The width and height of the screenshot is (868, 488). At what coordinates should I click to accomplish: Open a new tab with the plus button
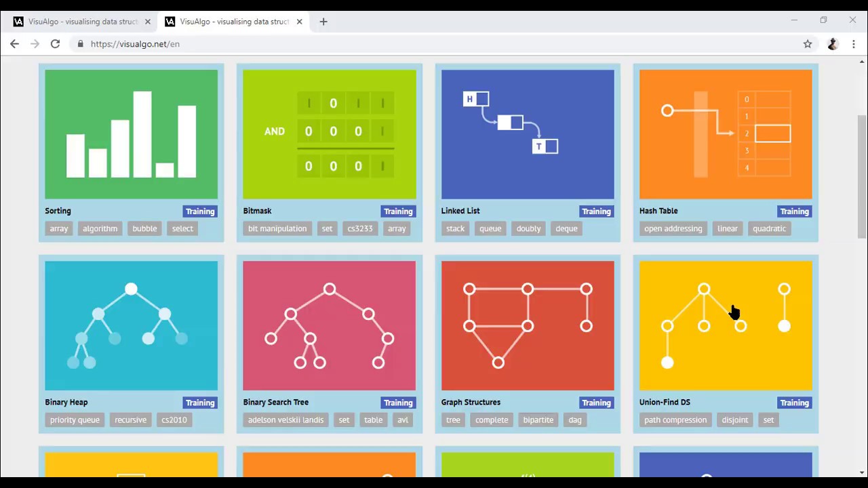323,22
